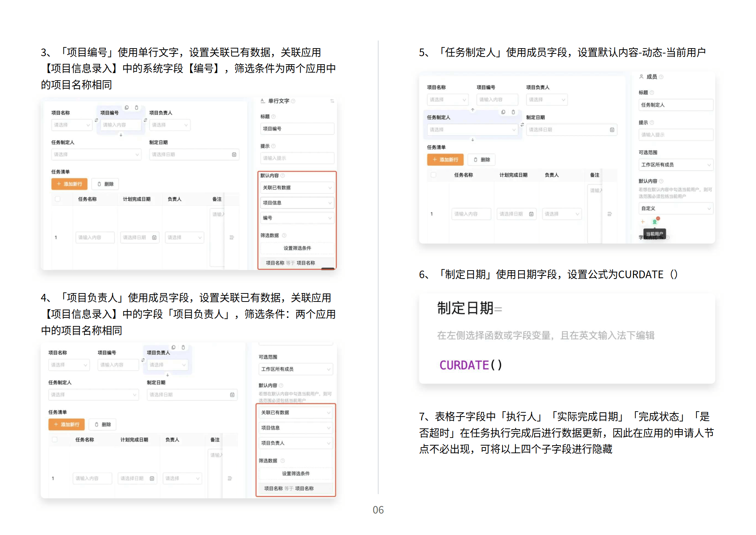Screen dimensions: 756x535
Task: Click 计划完成日期 column header in step 5 table
Action: [514, 175]
